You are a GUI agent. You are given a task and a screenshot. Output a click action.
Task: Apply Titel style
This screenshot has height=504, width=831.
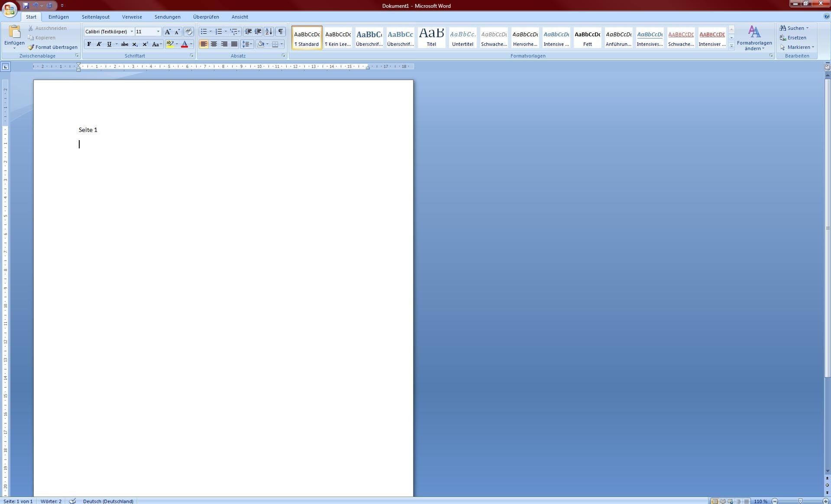pos(431,37)
